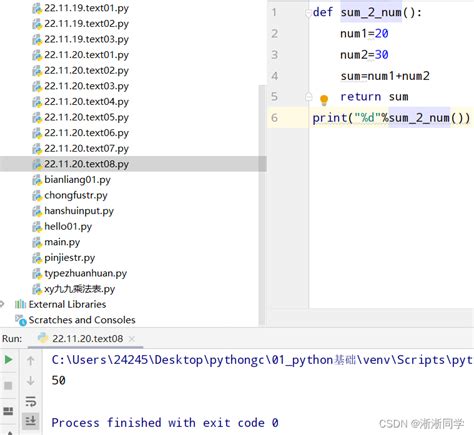Click Scratches and Consoles icon
The height and width of the screenshot is (435, 474).
[21, 320]
